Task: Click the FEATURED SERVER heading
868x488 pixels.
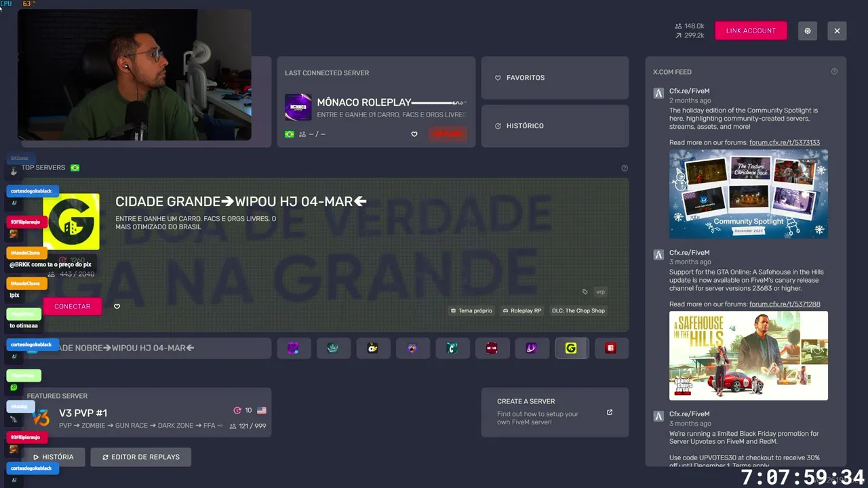Action: 57,396
